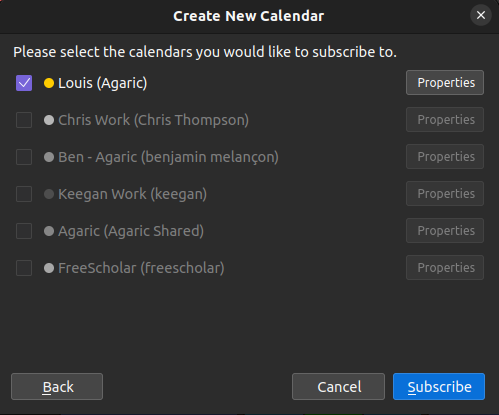Tick the FreeScholar calendar checkbox
The width and height of the screenshot is (499, 415).
(24, 268)
